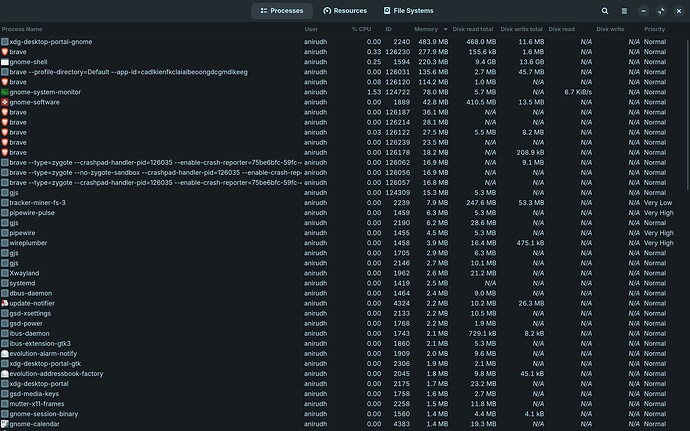This screenshot has width=690, height=431.
Task: Click the gnome-calendar process icon
Action: (x=5, y=424)
